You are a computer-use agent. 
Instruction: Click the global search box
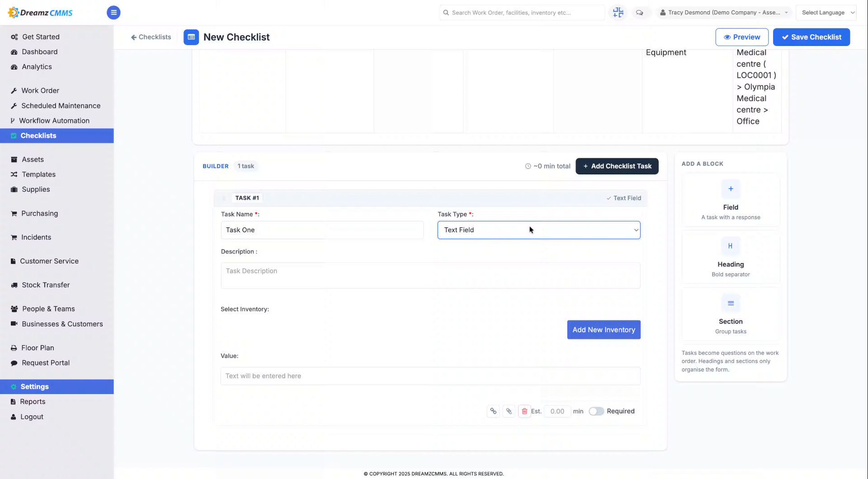pyautogui.click(x=522, y=13)
